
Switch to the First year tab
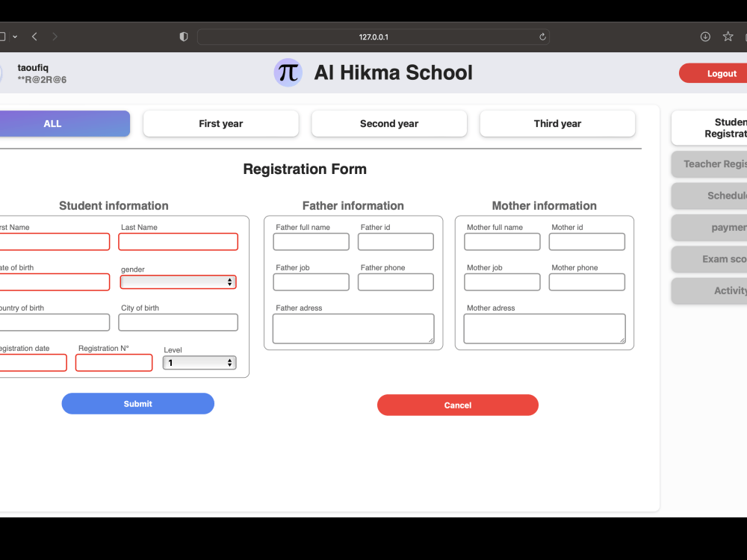[220, 124]
